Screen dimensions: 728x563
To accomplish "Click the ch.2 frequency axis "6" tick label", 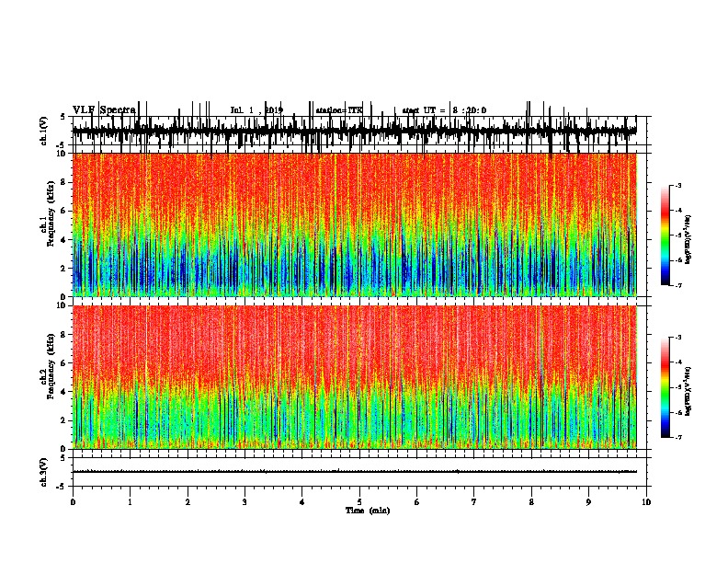I will pos(64,363).
